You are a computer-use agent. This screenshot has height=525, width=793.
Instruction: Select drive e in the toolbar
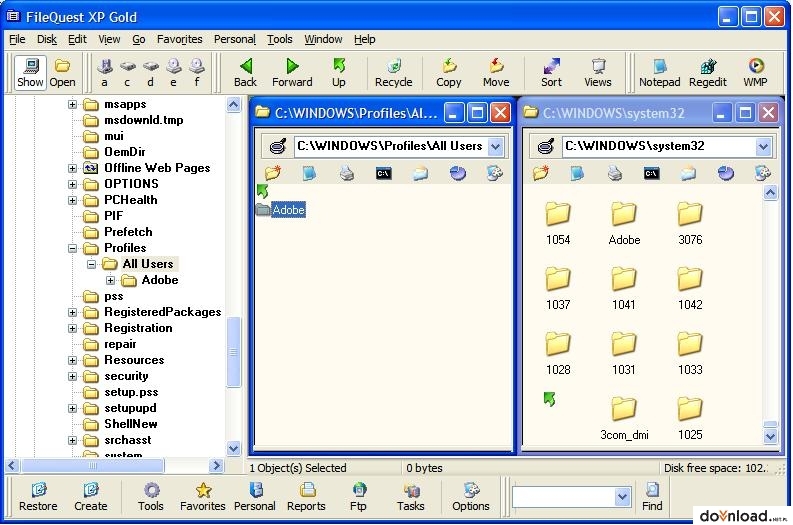(x=173, y=73)
